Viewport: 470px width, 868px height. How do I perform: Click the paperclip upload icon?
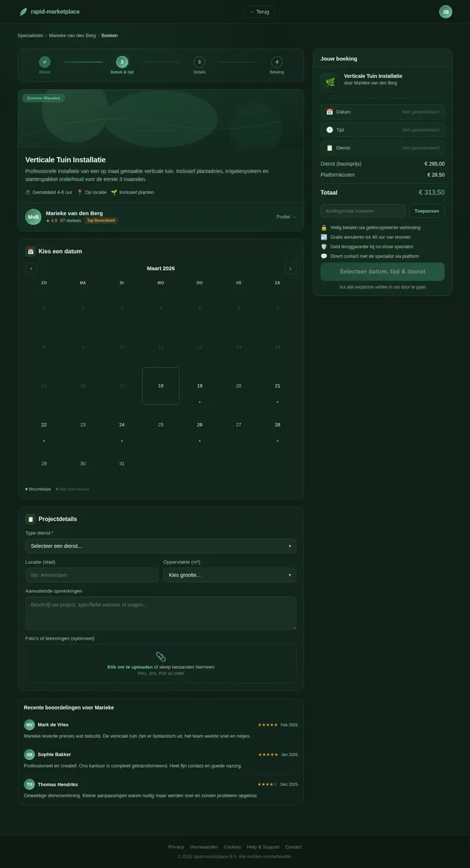click(161, 657)
